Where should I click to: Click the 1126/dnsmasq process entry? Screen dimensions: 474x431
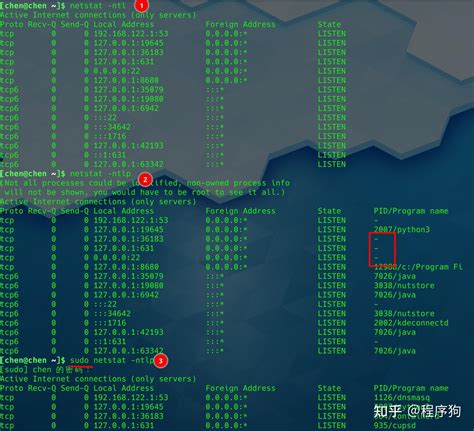[x=402, y=397]
